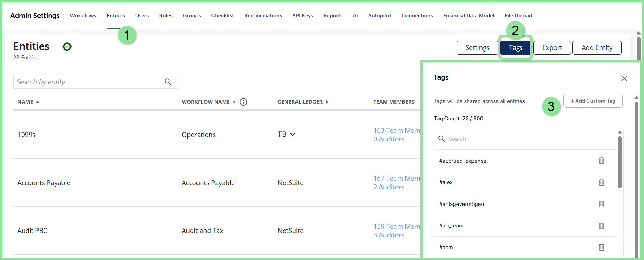Open the Autopilot tab
This screenshot has height=260, width=644.
[x=379, y=16]
